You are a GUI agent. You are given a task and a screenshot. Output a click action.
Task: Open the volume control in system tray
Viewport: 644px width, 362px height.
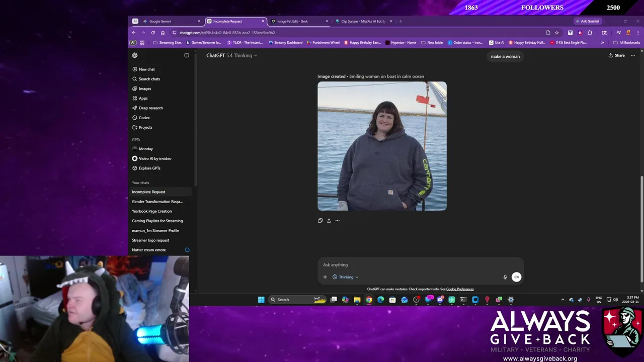(x=615, y=300)
